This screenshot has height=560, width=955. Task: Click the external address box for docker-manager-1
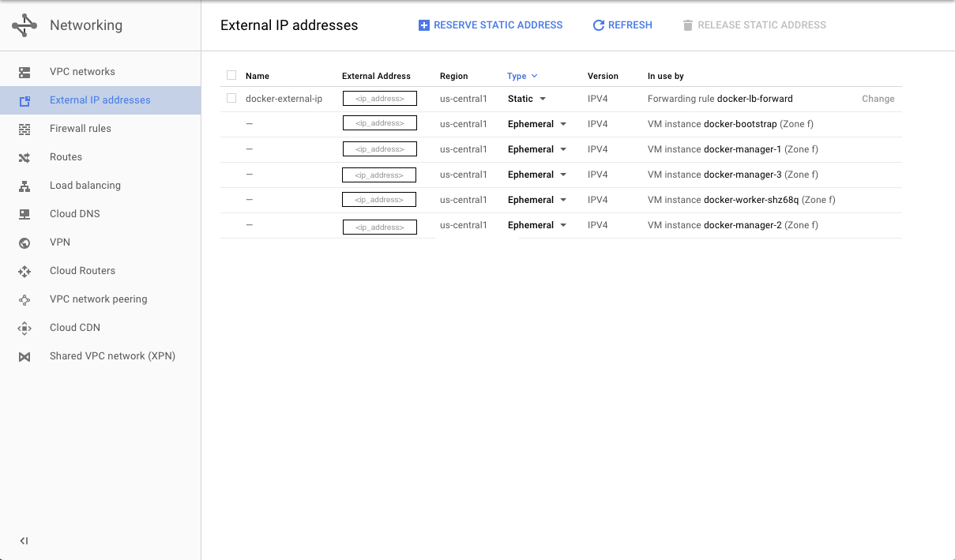[x=380, y=149]
